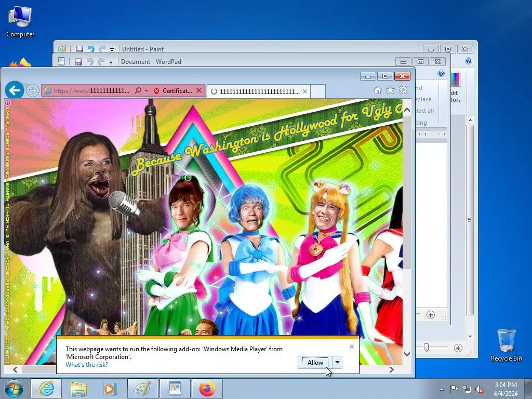Click the Certificate error badge
This screenshot has width=532, height=399.
coord(172,90)
